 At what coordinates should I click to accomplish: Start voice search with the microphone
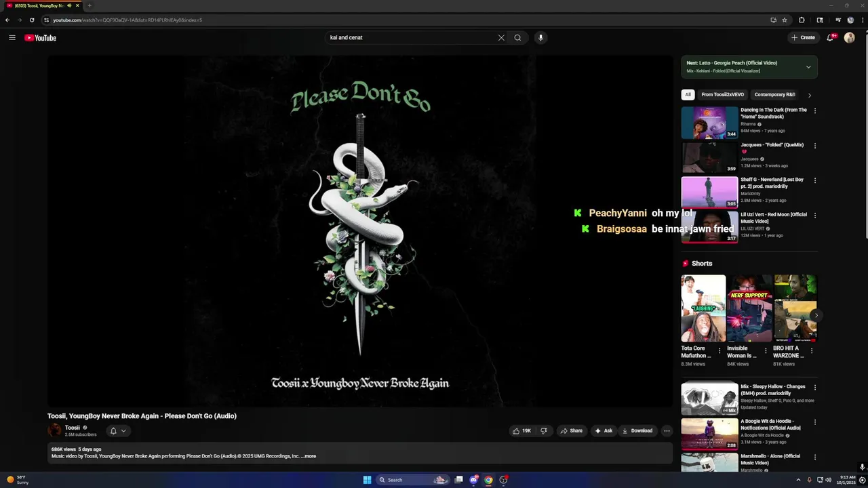(540, 38)
